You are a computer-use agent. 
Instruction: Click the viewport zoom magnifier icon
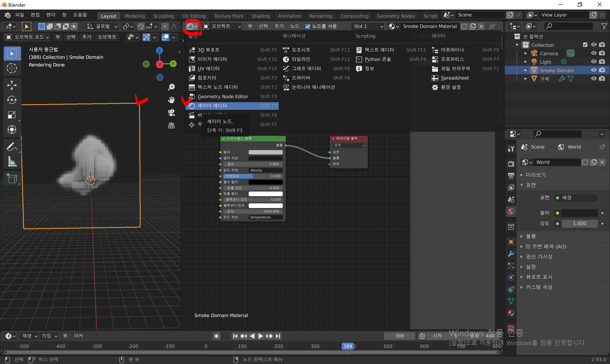[171, 87]
